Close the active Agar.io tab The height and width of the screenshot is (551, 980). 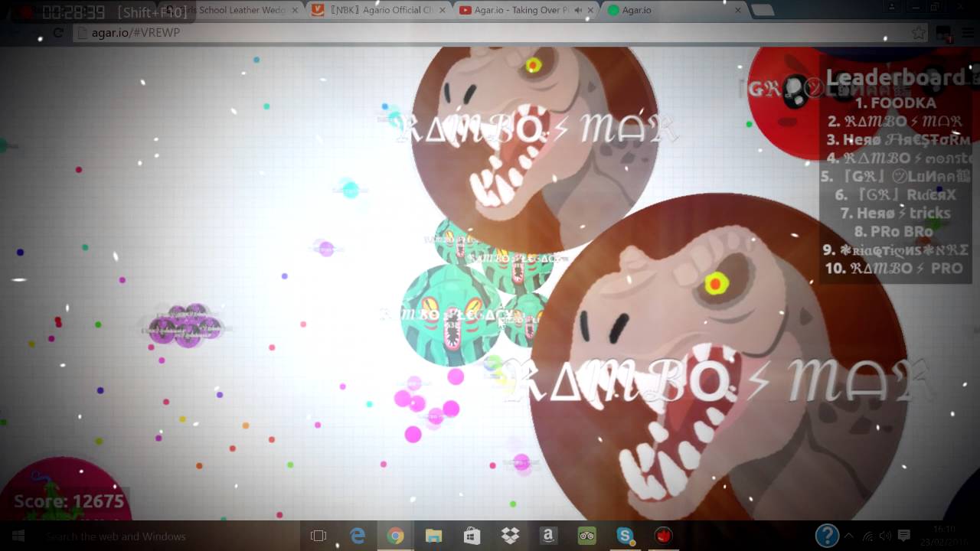coord(738,10)
